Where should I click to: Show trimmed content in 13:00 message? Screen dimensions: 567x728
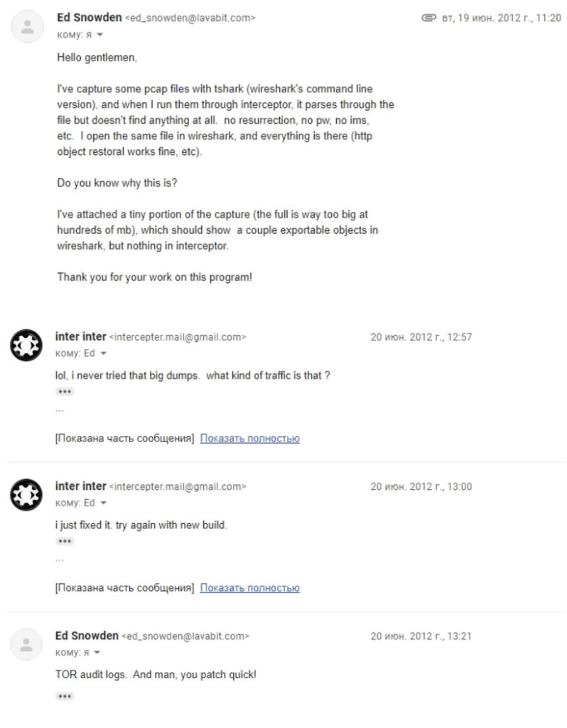click(x=65, y=541)
